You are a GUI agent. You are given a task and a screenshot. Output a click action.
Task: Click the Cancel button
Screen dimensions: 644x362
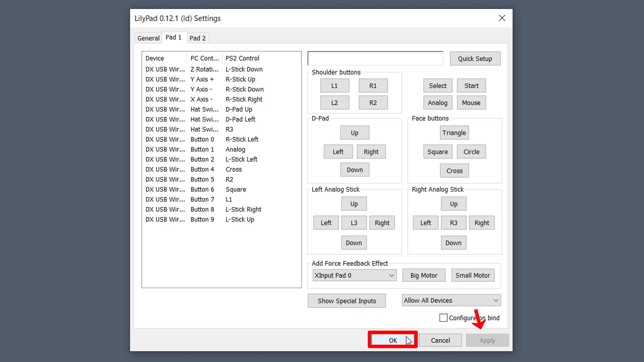coord(440,340)
